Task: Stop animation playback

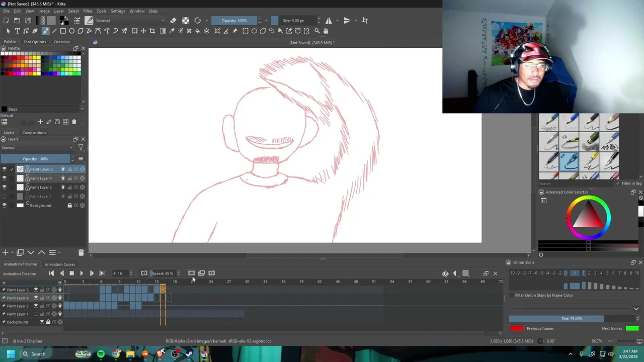Action: click(71, 274)
